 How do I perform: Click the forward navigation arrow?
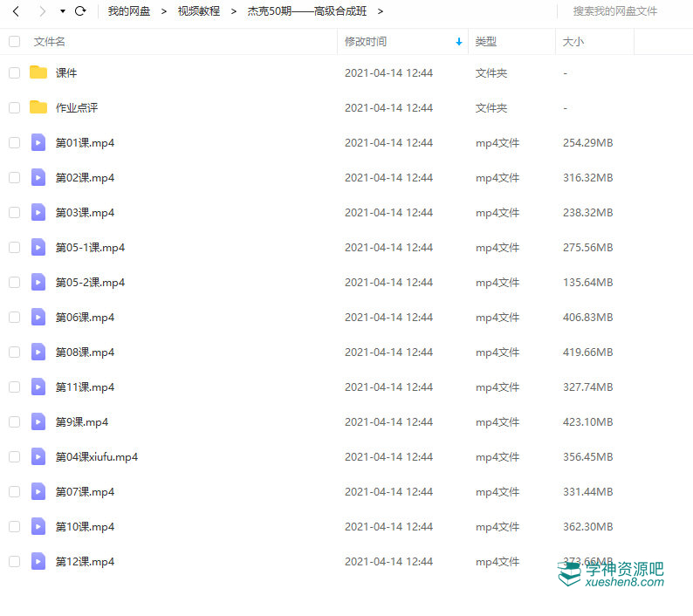click(x=41, y=11)
